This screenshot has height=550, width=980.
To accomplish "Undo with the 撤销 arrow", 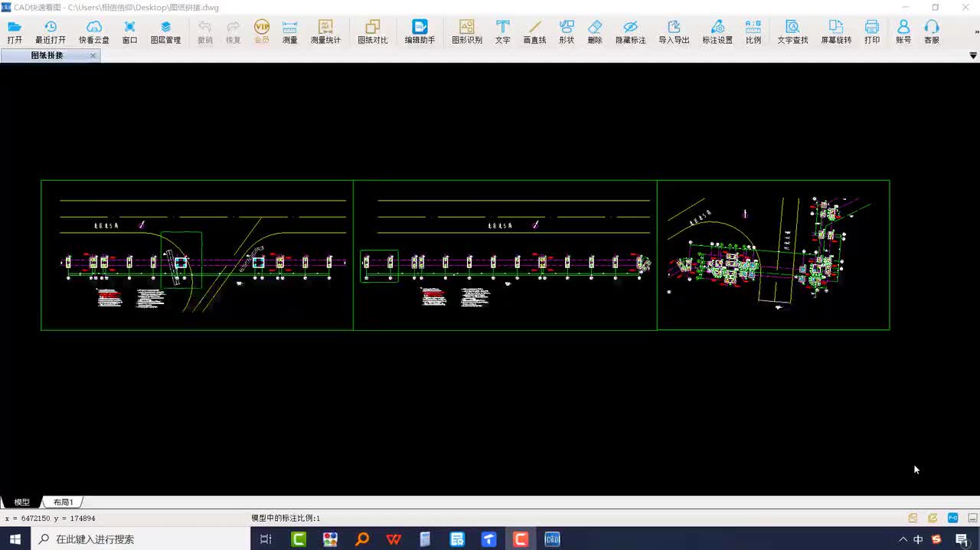I will click(205, 32).
